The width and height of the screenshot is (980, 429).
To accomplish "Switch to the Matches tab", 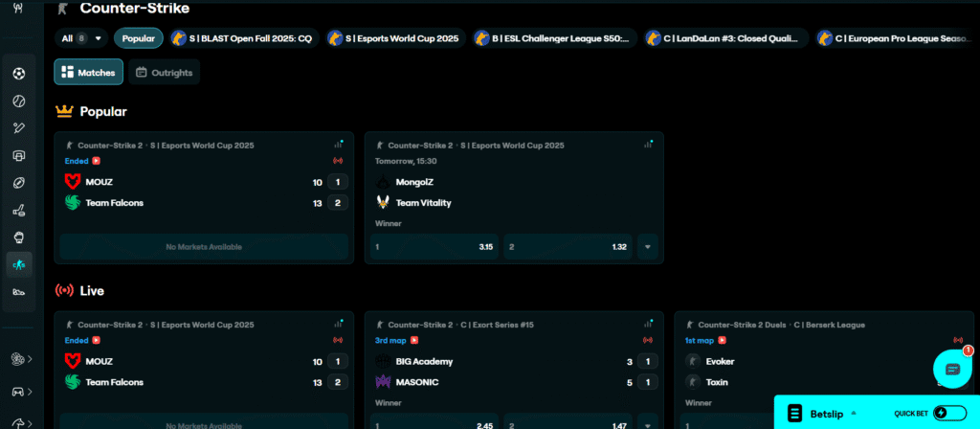I will coord(89,72).
